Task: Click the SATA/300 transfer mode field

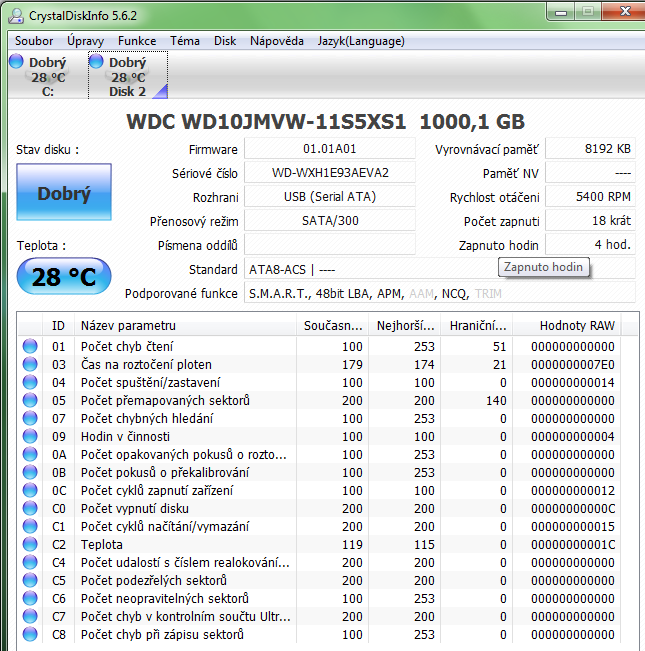Action: tap(330, 221)
